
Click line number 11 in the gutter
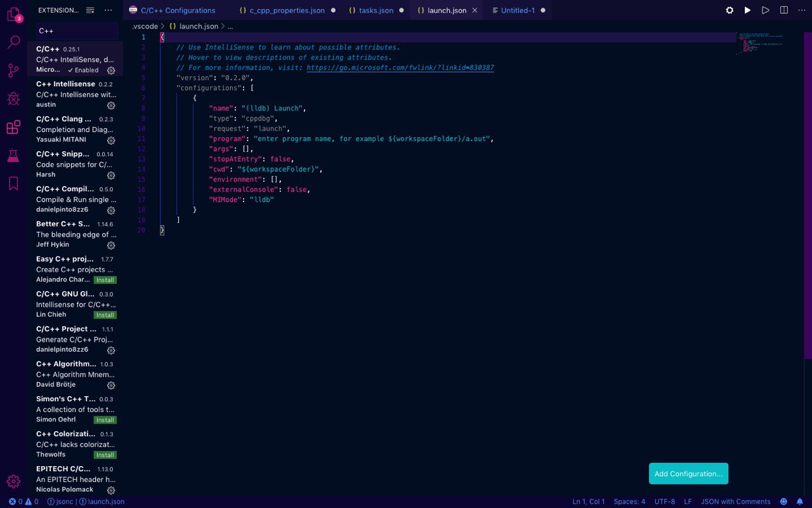click(x=141, y=138)
